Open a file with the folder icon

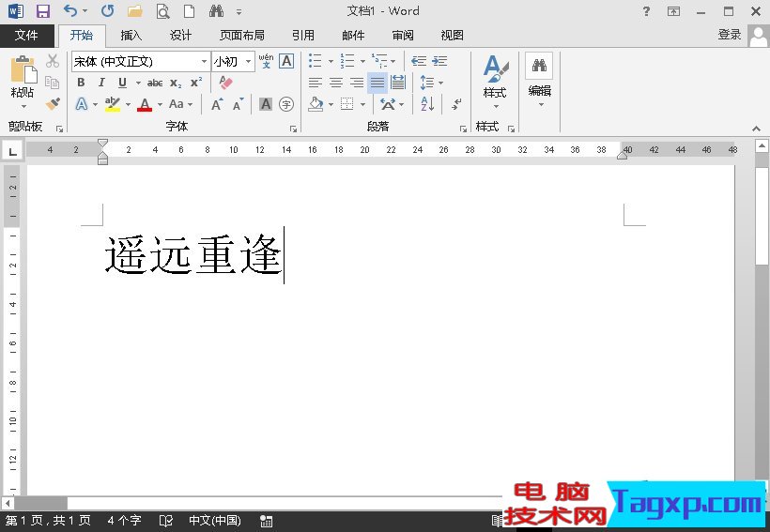134,11
